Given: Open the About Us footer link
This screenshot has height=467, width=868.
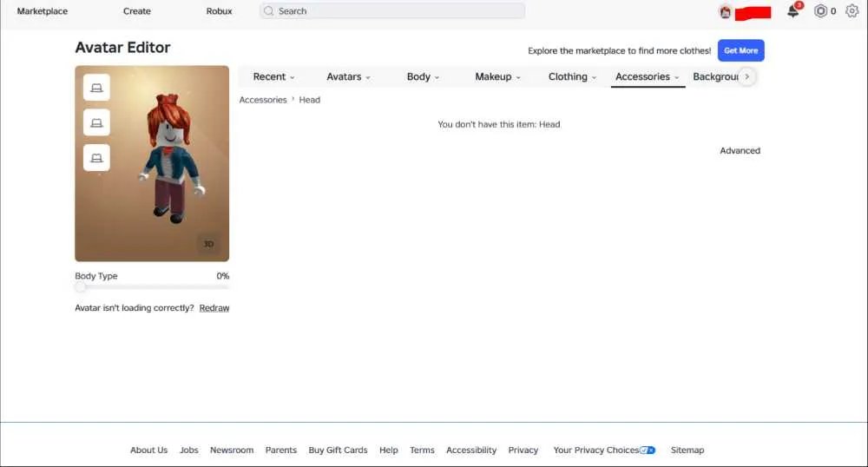Looking at the screenshot, I should [149, 451].
